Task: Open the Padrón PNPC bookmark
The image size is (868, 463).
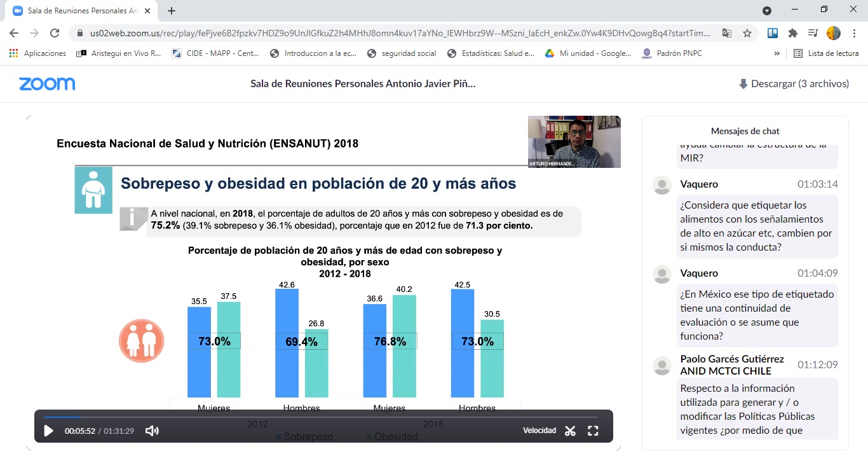Action: click(x=672, y=53)
